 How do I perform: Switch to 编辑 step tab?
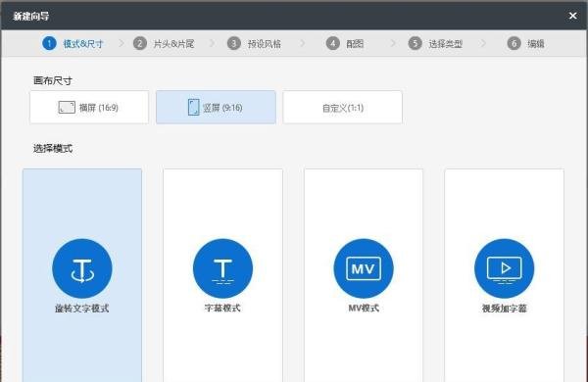pos(525,43)
